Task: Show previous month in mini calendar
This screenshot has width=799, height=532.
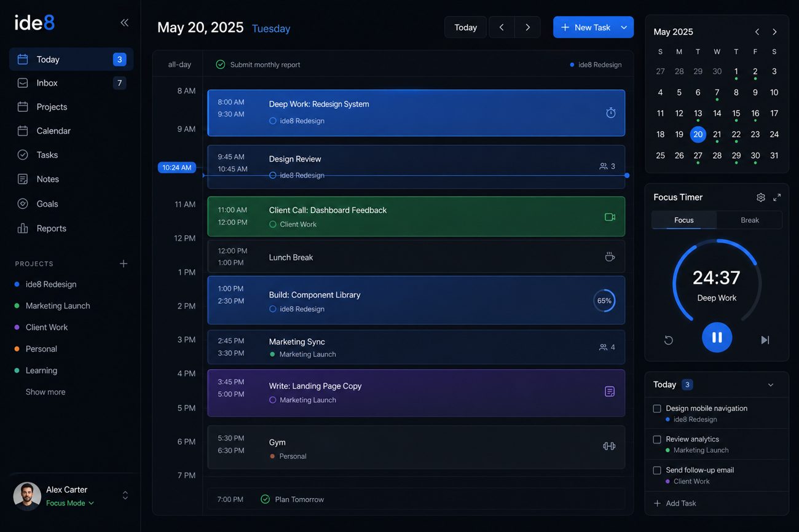Action: [757, 32]
